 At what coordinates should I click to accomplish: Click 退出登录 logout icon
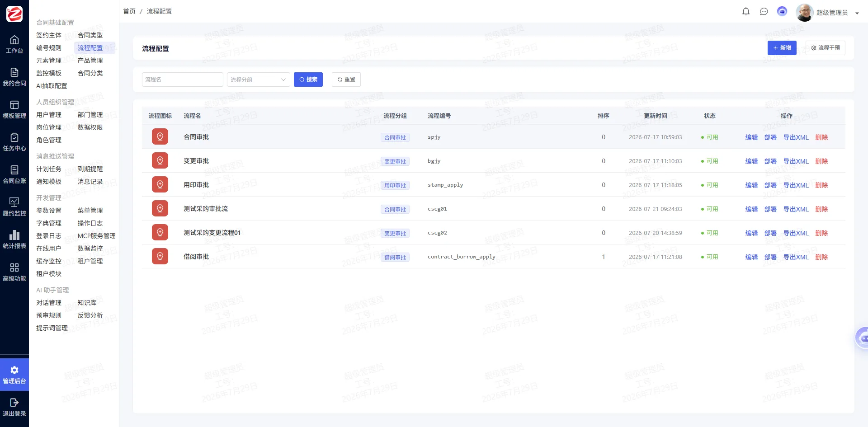click(14, 407)
